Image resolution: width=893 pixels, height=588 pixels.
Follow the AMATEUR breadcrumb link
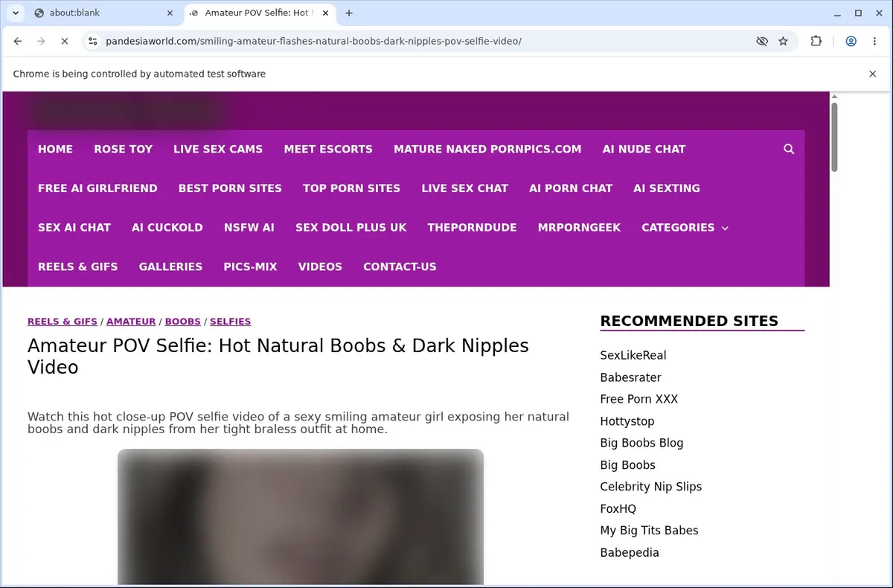[x=131, y=322]
